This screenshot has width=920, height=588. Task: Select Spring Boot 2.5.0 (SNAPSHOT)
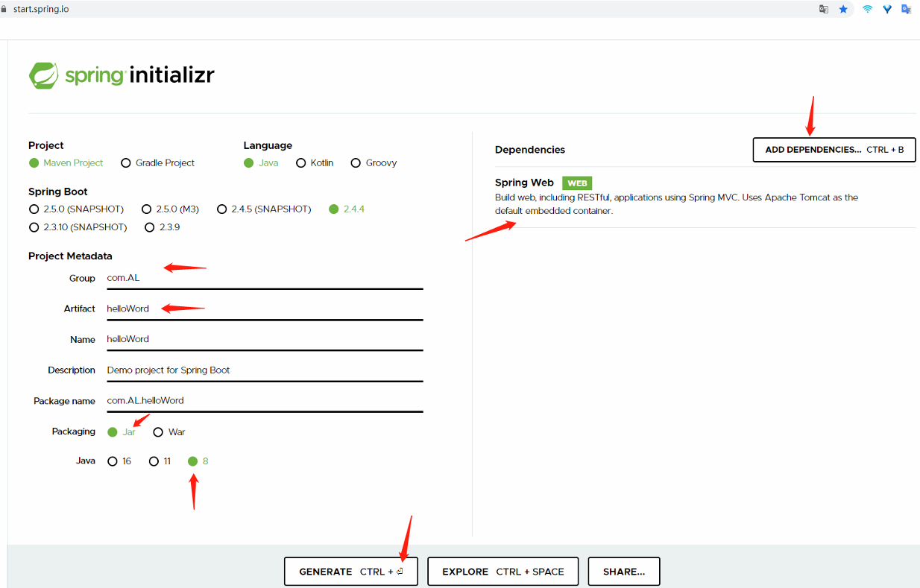tap(76, 209)
